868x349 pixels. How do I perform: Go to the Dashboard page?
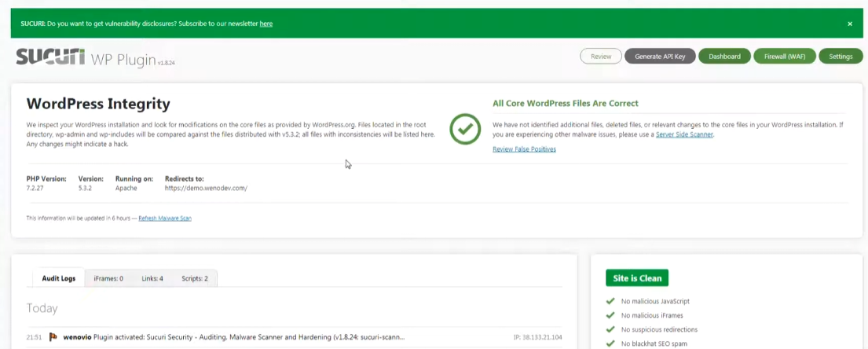(724, 57)
